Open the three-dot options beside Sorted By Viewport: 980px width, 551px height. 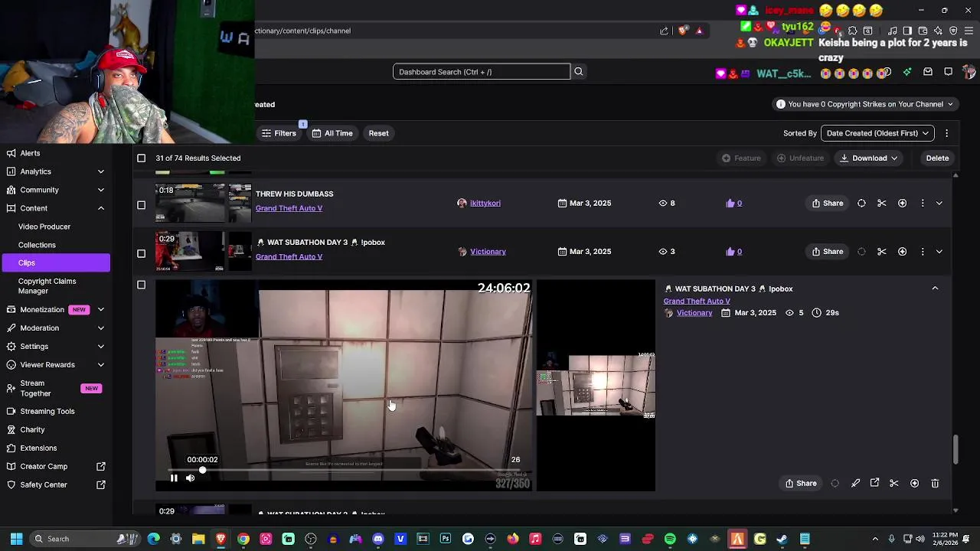[946, 133]
